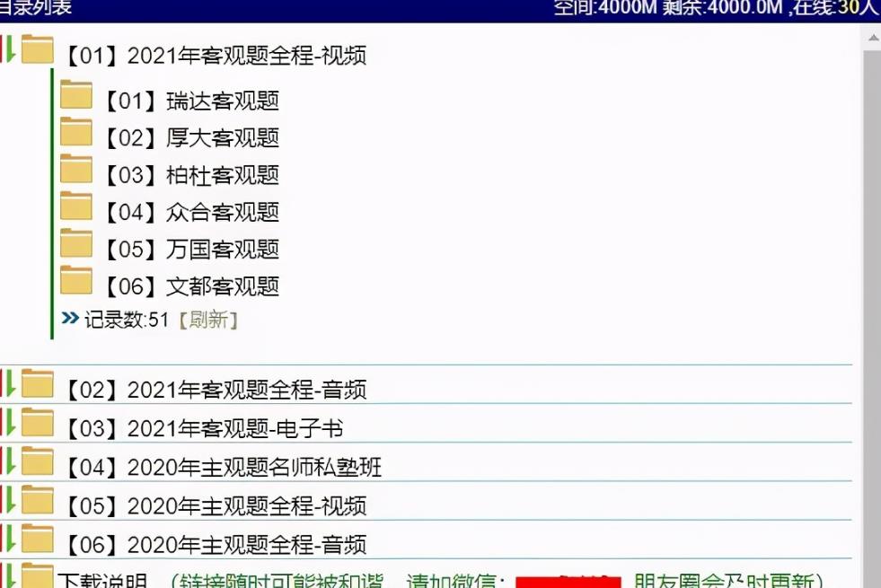The height and width of the screenshot is (588, 881).
Task: Click the folder icon beside 柏杜客观题
Action: (x=76, y=169)
